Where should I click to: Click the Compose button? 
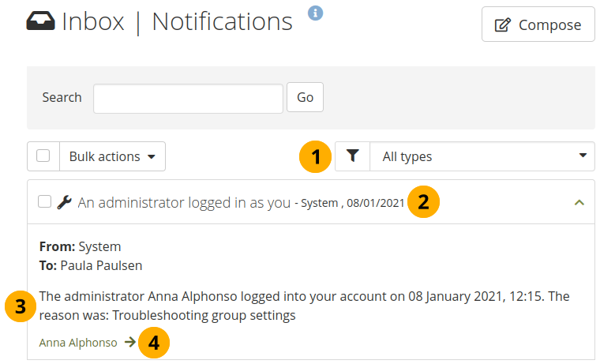538,25
